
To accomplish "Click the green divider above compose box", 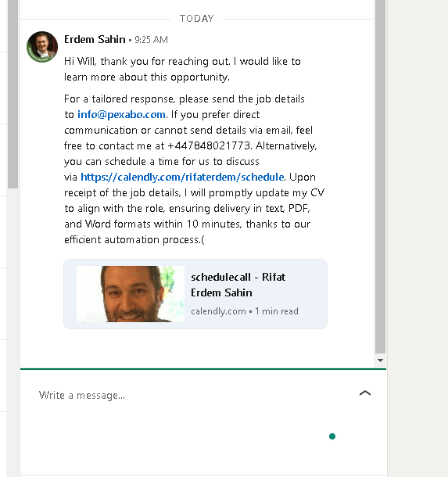I will pyautogui.click(x=203, y=369).
